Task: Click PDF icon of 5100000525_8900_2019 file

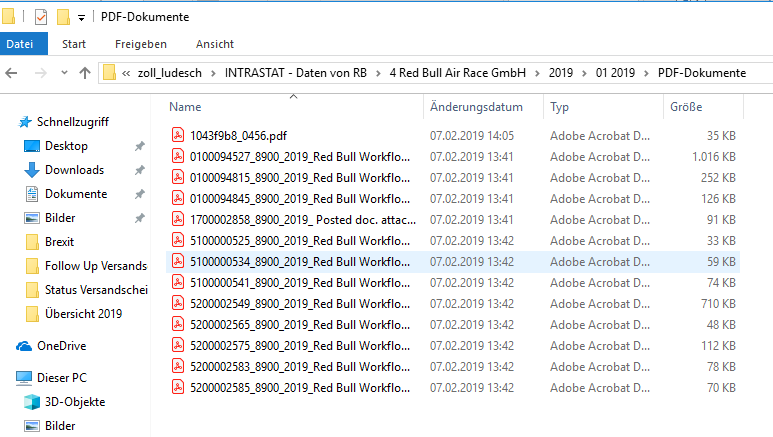Action: (178, 240)
